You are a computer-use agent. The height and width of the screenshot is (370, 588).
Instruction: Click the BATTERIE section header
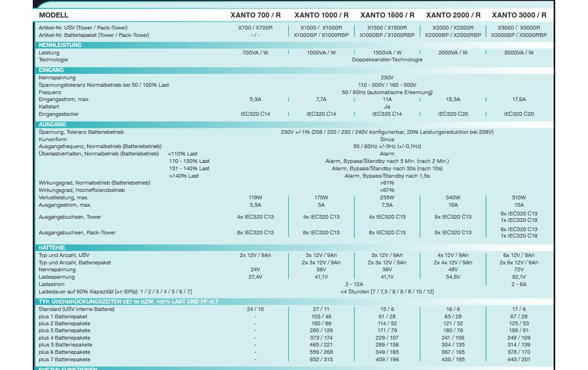coord(52,248)
